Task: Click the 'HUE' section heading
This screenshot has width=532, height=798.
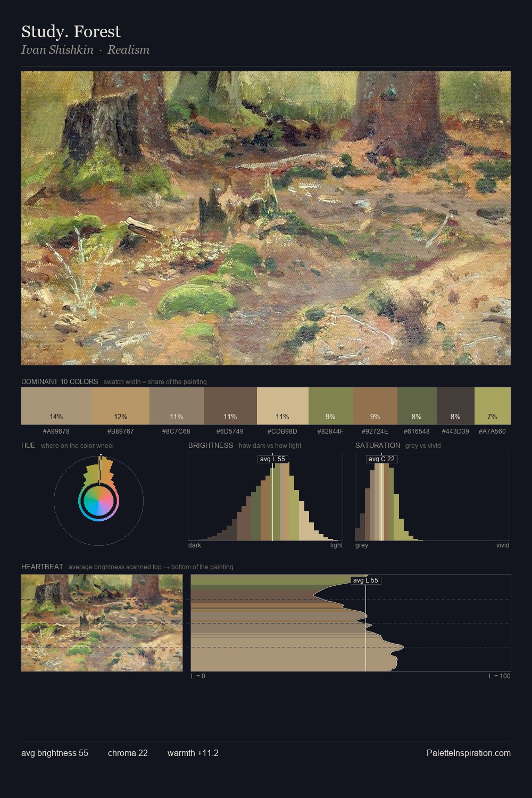Action: pyautogui.click(x=28, y=445)
